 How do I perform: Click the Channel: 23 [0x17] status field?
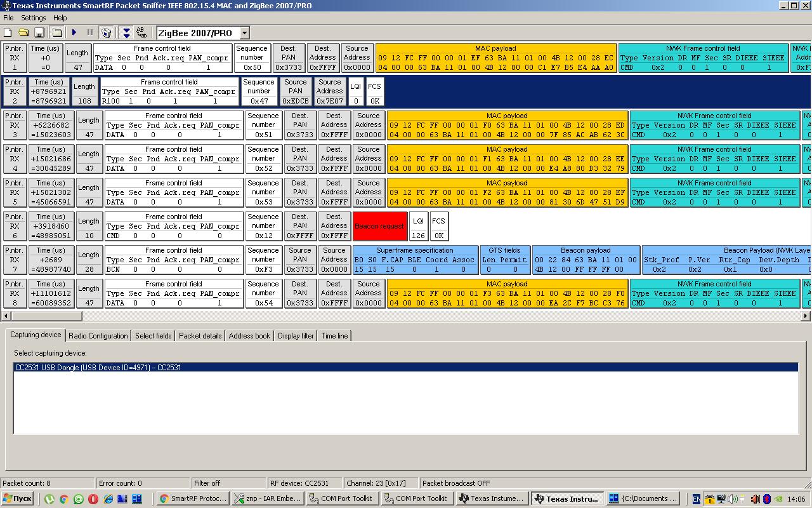coord(381,483)
